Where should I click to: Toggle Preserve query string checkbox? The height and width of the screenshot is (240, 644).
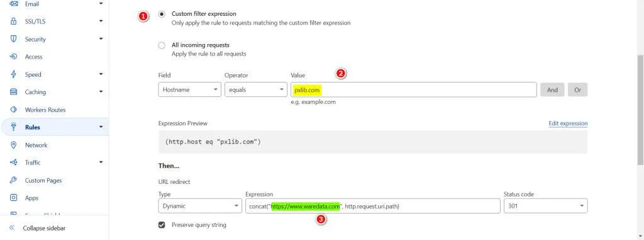coord(162,225)
